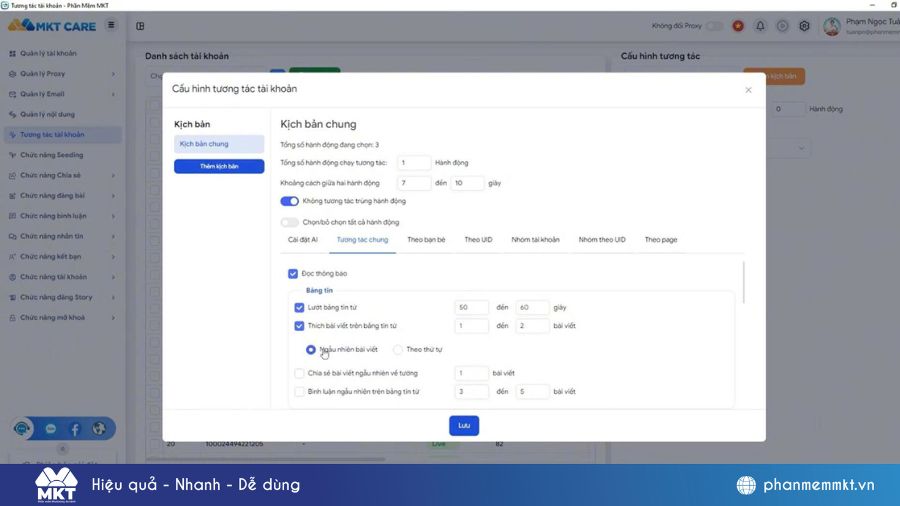
Task: Click the globe website icon
Action: (x=98, y=429)
